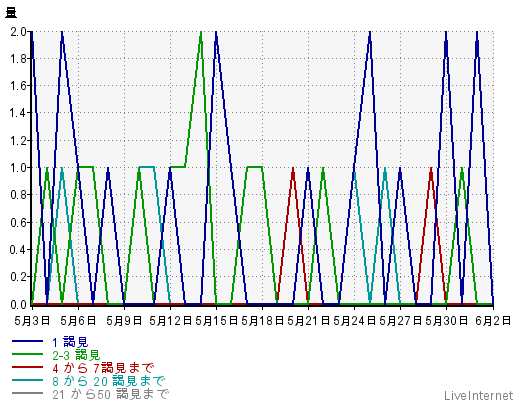Click the 1.0 value on the y-axis
The width and height of the screenshot is (520, 405).
[18, 167]
